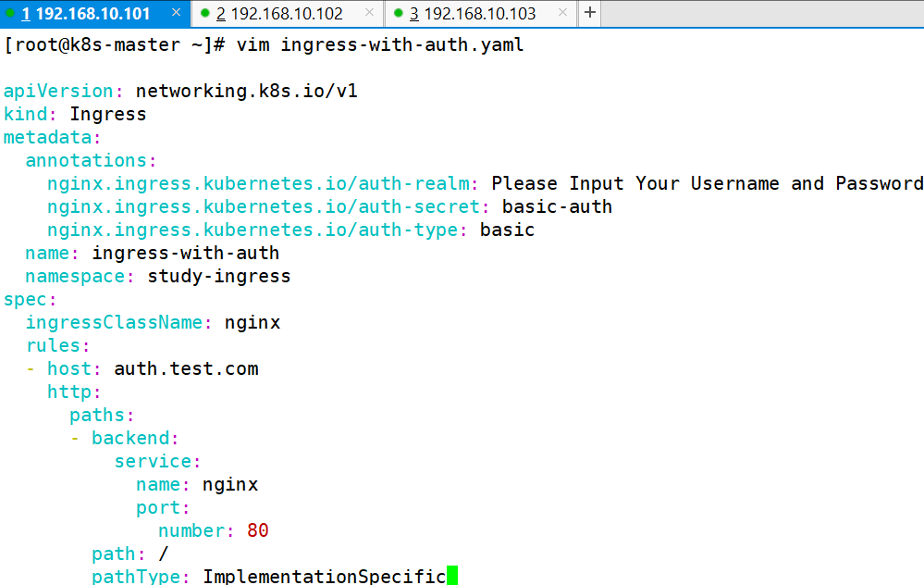Open a new session tab with plus button
Image resolution: width=924 pixels, height=585 pixels.
[590, 13]
